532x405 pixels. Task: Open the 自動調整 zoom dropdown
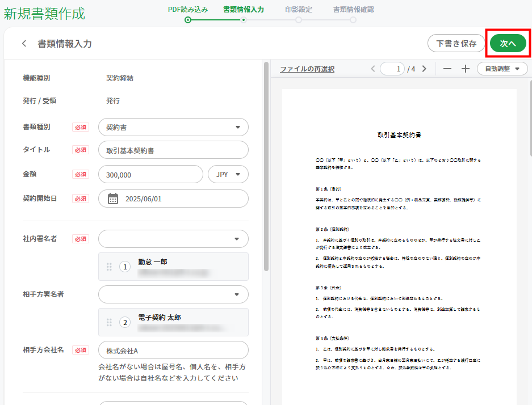pyautogui.click(x=502, y=69)
